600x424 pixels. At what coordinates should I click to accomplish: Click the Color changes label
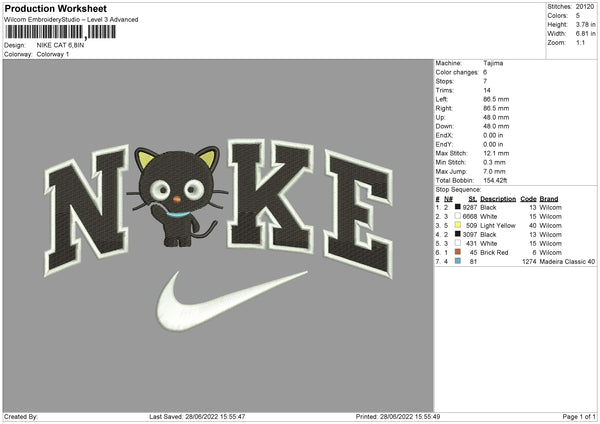click(457, 72)
